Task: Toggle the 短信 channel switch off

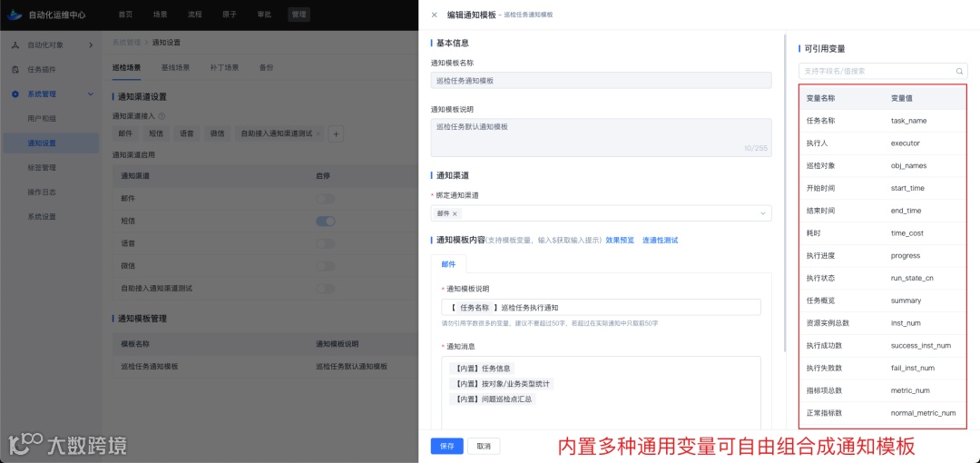Action: point(326,221)
